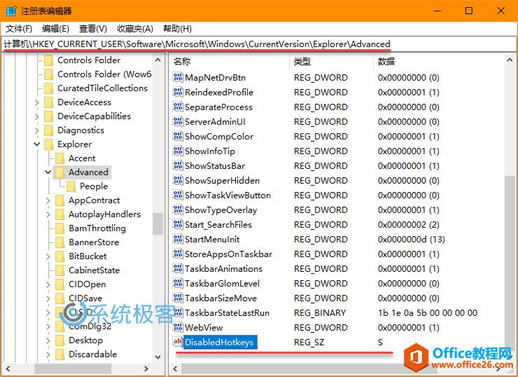The height and width of the screenshot is (377, 518).
Task: Click the TaskbarAnimations value icon
Action: pos(178,268)
